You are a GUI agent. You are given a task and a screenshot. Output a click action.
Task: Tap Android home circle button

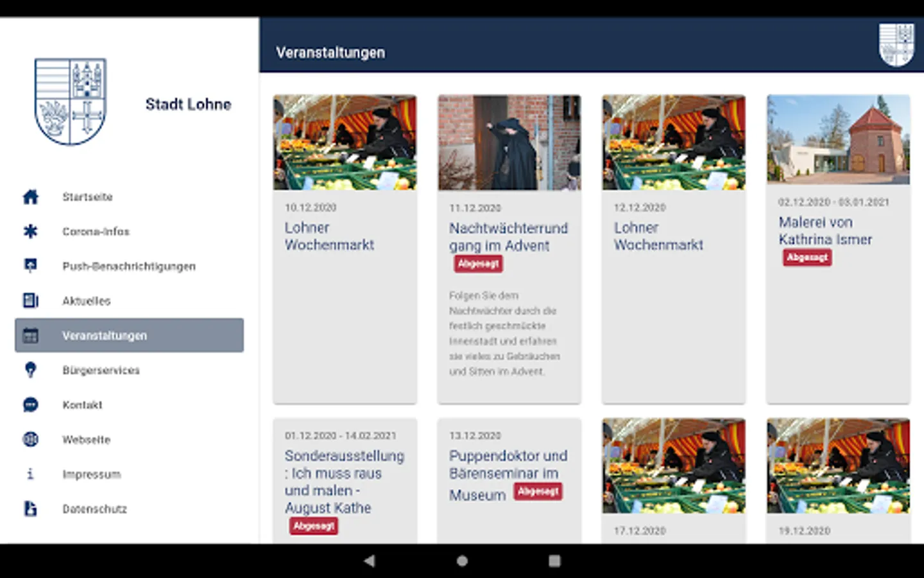point(462,561)
